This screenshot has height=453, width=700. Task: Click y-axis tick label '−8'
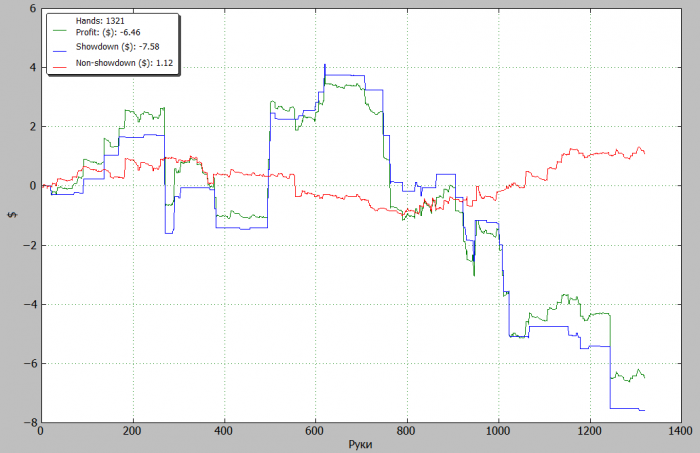coord(30,423)
